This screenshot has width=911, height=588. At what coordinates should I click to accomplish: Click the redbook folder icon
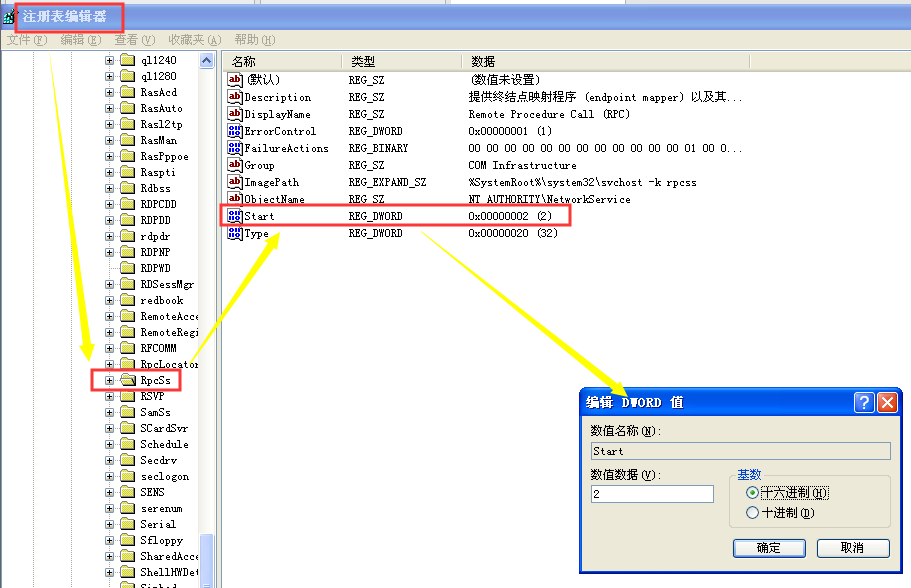tap(128, 300)
